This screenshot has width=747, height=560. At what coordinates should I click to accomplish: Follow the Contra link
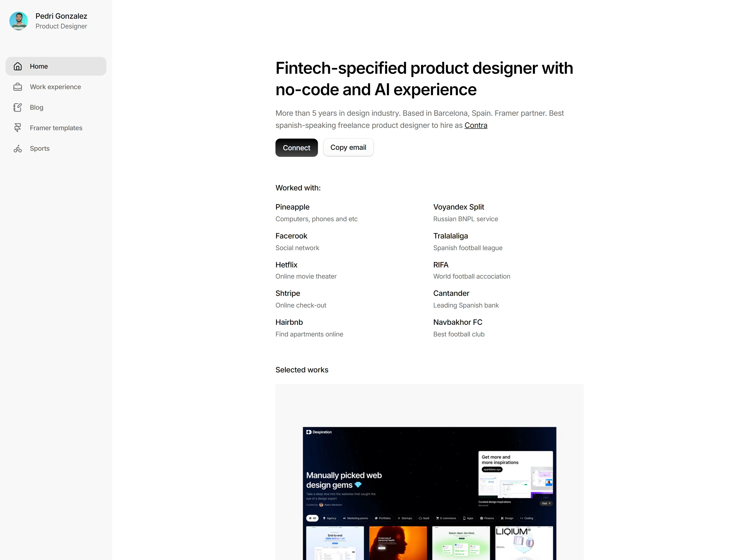point(476,125)
